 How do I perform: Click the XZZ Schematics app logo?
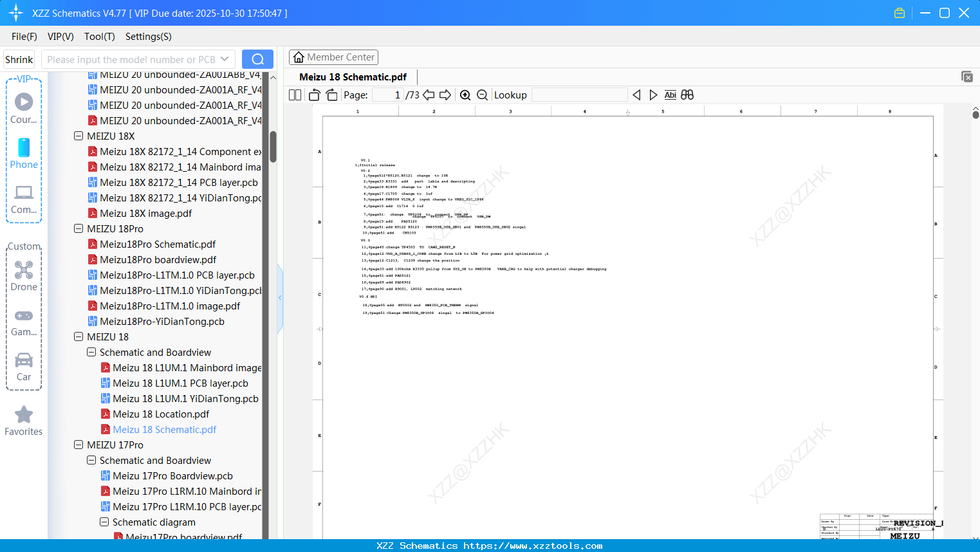coord(15,13)
